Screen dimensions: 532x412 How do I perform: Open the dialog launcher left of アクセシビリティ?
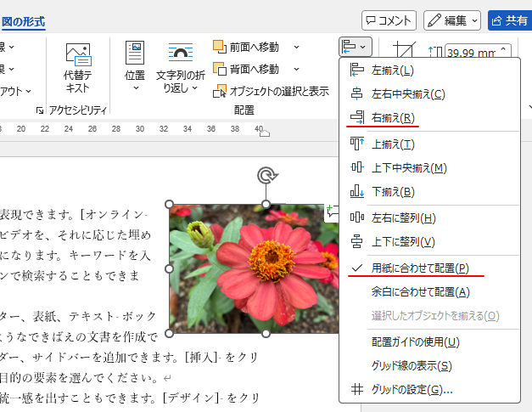40,110
